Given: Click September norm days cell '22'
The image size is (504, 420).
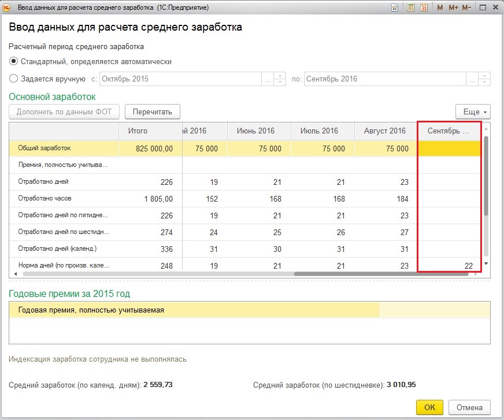Looking at the screenshot, I should (449, 265).
